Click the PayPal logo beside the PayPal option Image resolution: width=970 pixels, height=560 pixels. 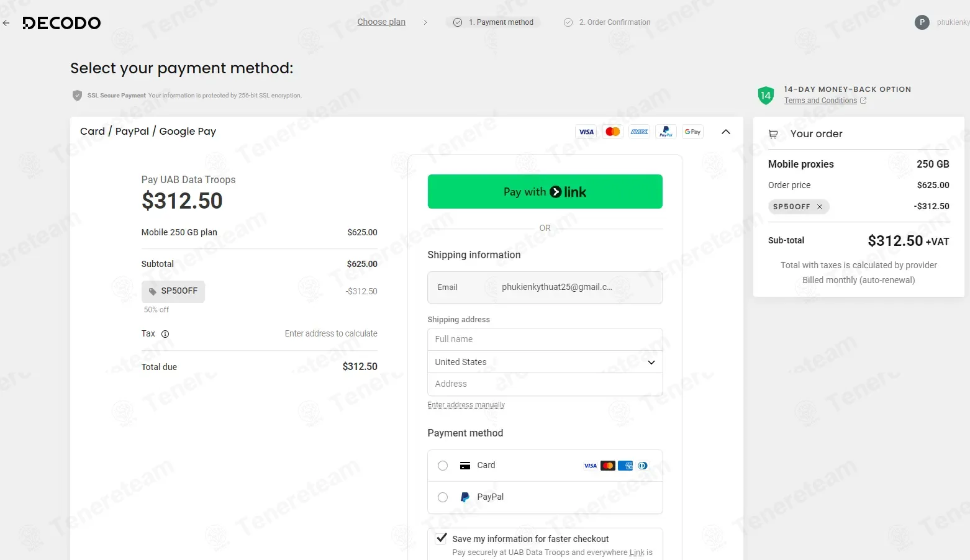pyautogui.click(x=465, y=497)
